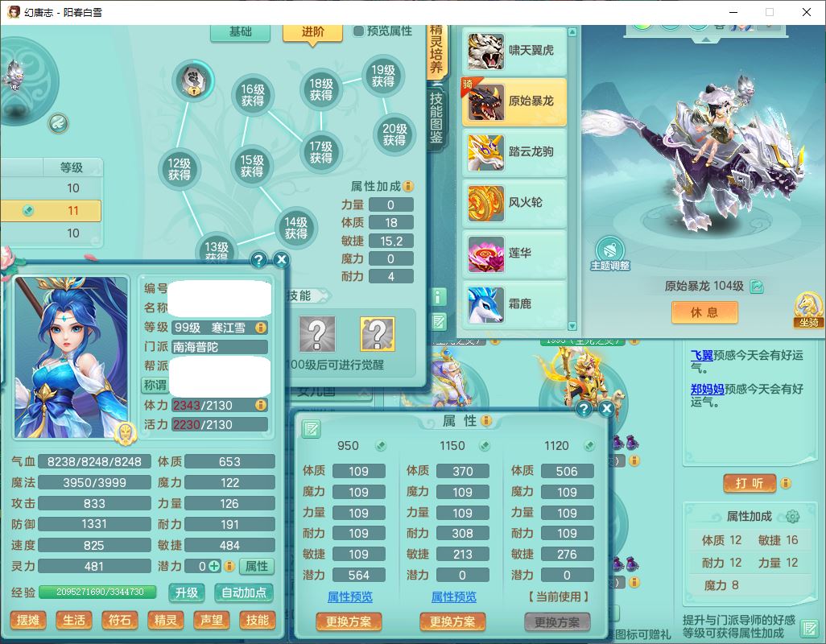826x644 pixels.
Task: Select the 啸天翼虎 mount icon
Action: pyautogui.click(x=486, y=51)
